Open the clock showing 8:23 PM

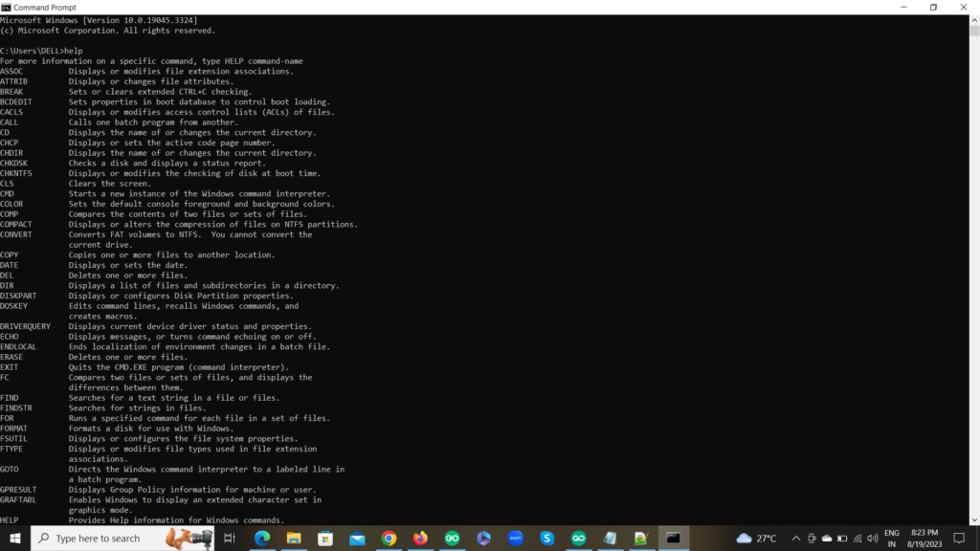tap(924, 538)
